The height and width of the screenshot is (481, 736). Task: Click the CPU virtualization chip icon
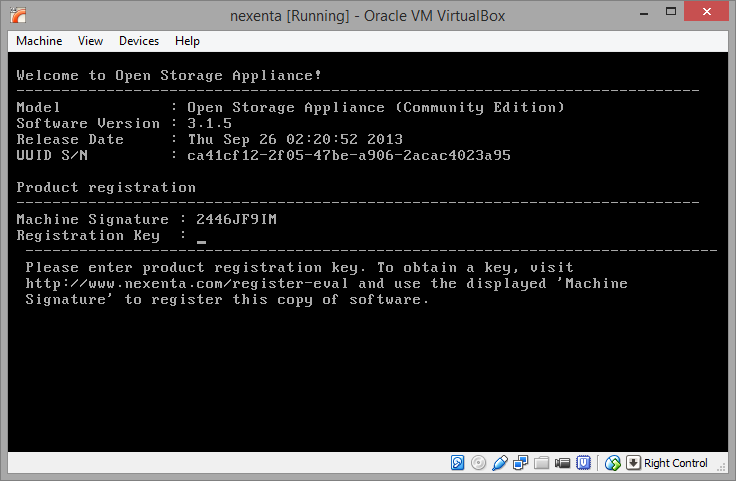pos(583,463)
